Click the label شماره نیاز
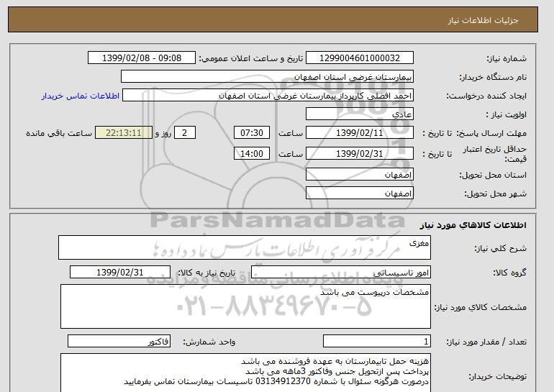Screen dimensions: 554x392 507,58
